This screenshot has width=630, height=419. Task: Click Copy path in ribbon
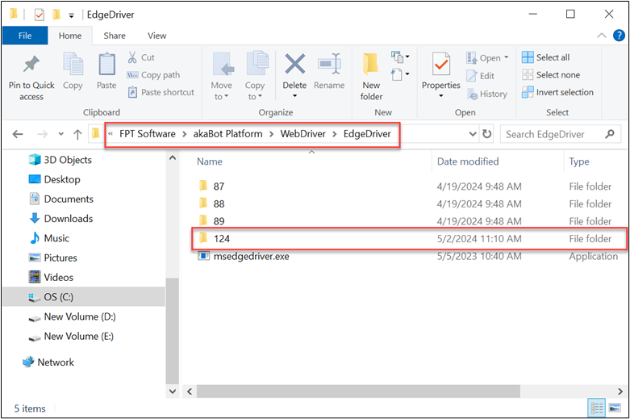coord(153,75)
